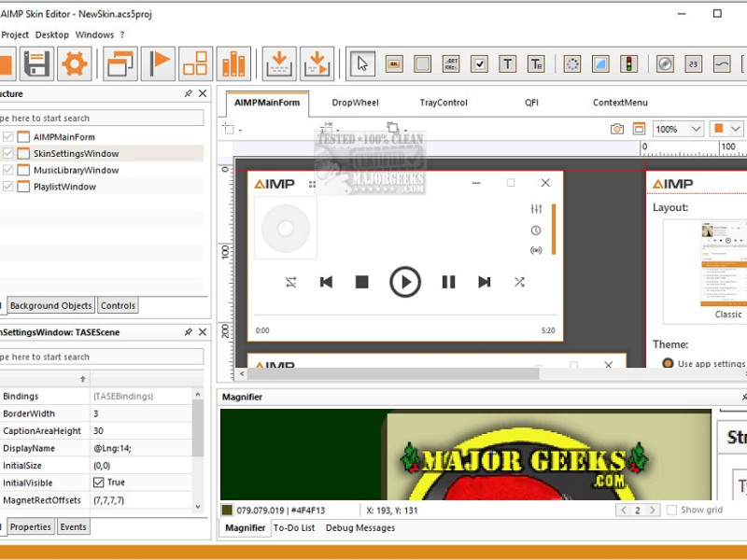The width and height of the screenshot is (747, 560).
Task: Increase magnifier zoom with right chevron
Action: point(653,510)
